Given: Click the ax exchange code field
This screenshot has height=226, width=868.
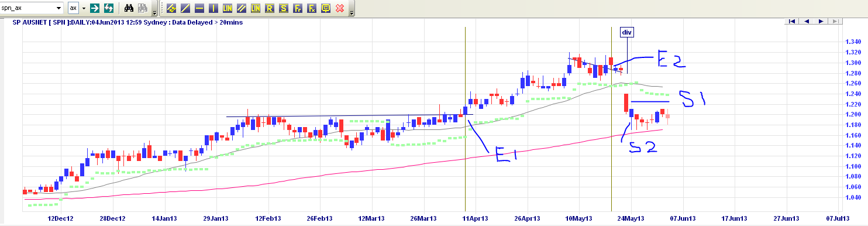Looking at the screenshot, I should (x=73, y=8).
